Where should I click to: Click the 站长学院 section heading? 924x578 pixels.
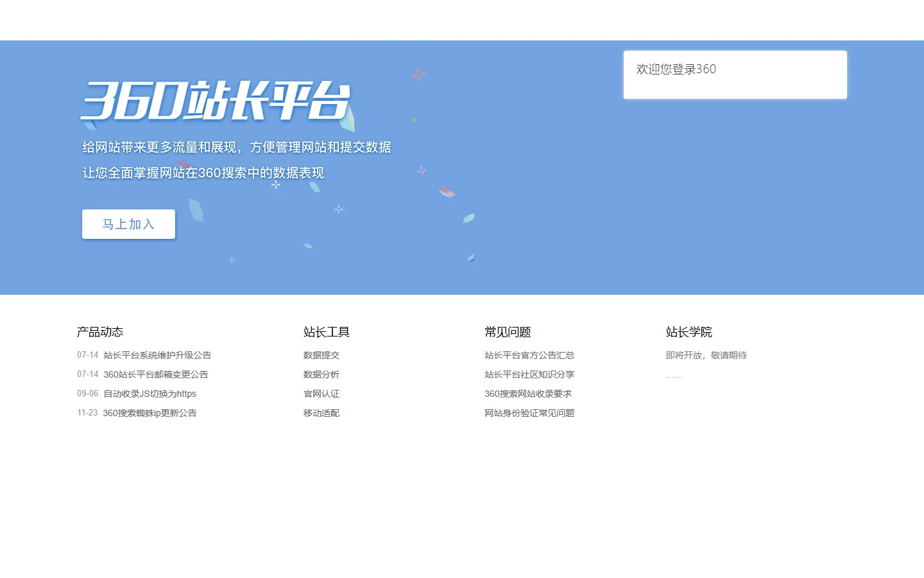(x=689, y=332)
